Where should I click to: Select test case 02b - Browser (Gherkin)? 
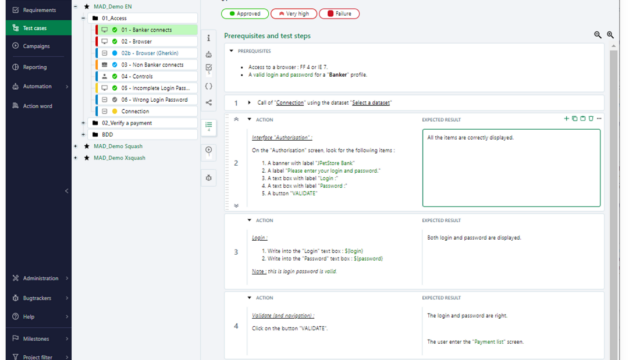(147, 53)
